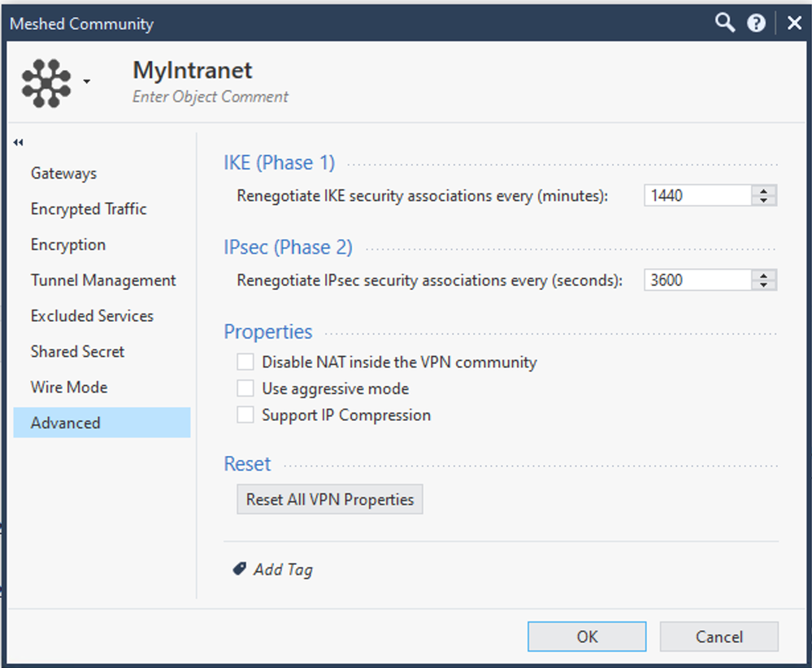Click the IKE (Phase 1) heading
Screen dimensions: 812x668
[x=279, y=163]
